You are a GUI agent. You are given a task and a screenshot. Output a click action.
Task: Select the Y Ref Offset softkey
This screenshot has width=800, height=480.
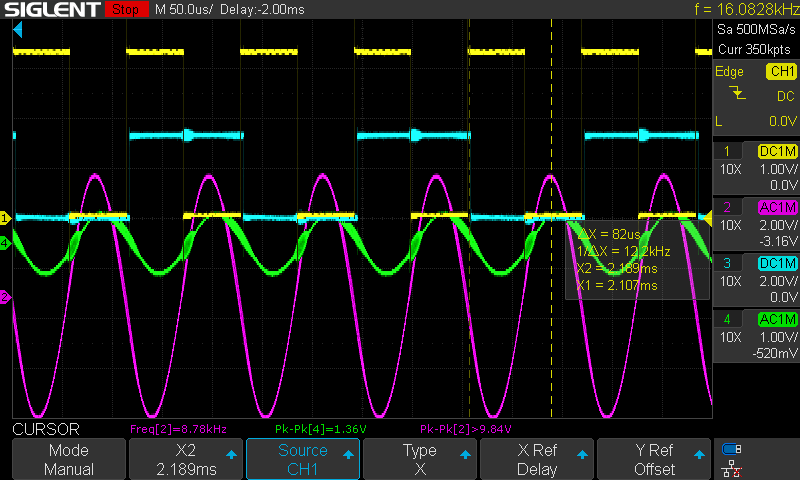tap(654, 459)
